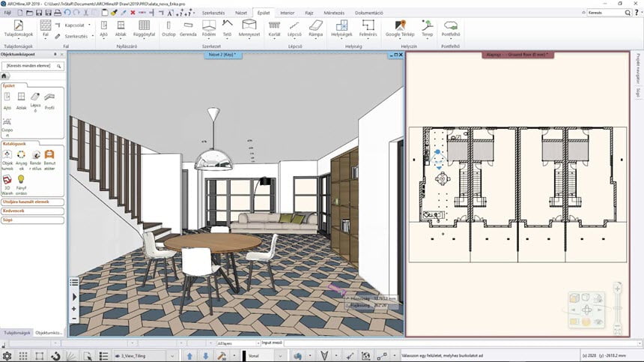644x362 pixels.
Task: Open the Pontfelhő point cloud tool
Action: click(451, 28)
